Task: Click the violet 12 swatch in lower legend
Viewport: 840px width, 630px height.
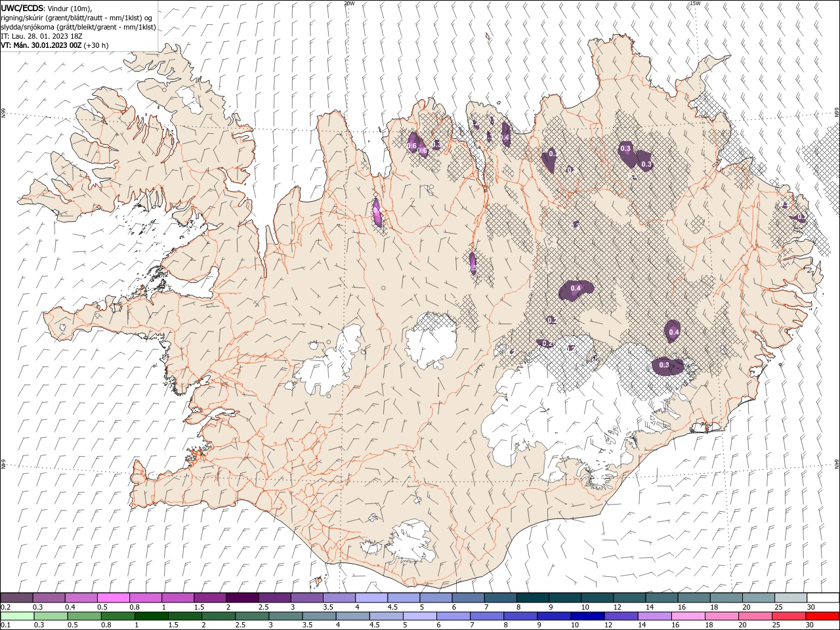Action: point(621,616)
